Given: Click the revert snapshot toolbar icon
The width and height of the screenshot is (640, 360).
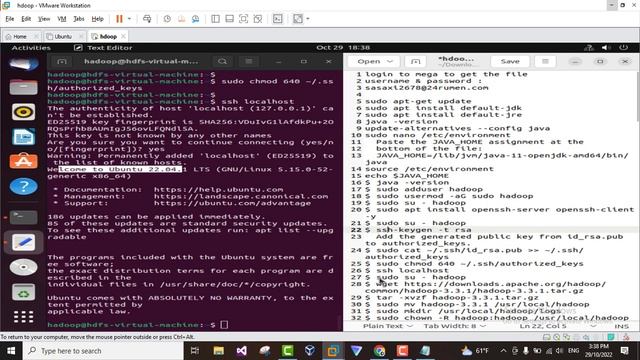Looking at the screenshot, I should [181, 19].
